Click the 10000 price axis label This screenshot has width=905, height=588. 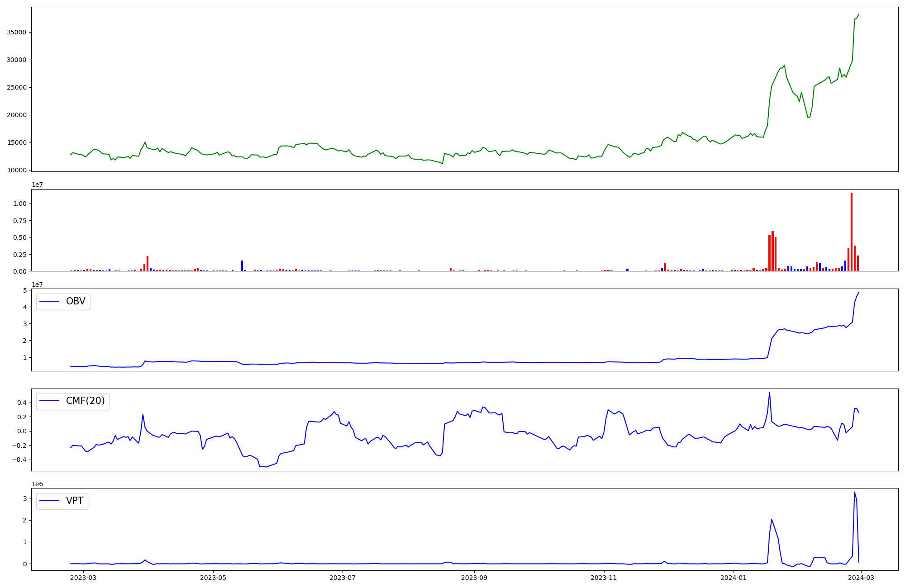pos(16,171)
